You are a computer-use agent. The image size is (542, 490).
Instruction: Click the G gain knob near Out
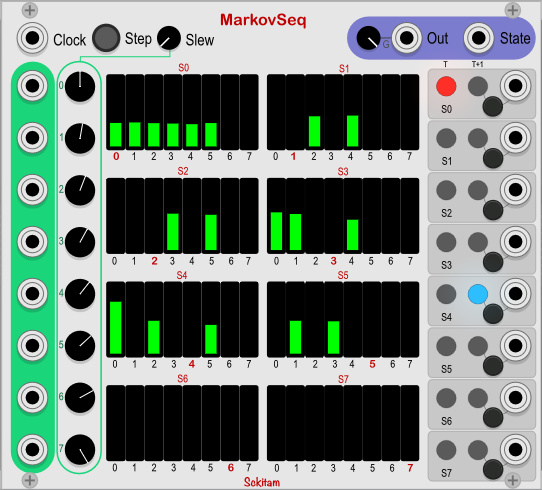click(x=368, y=38)
